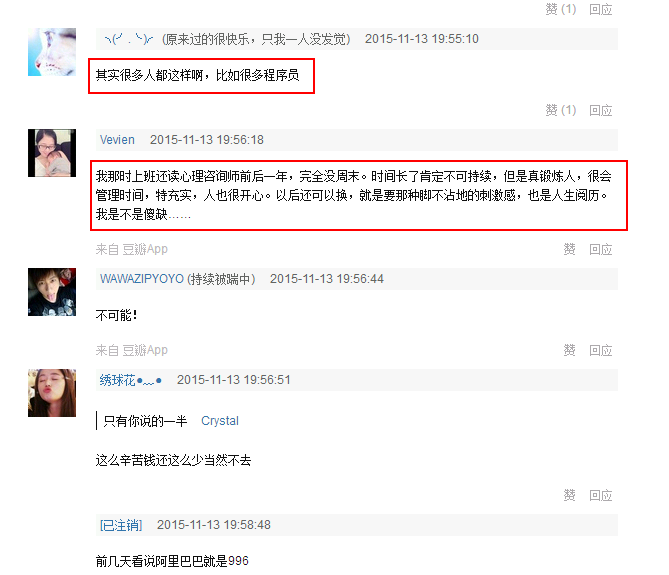Screen dimensions: 669x575
Task: Open 绣球花 username link
Action: [x=131, y=380]
